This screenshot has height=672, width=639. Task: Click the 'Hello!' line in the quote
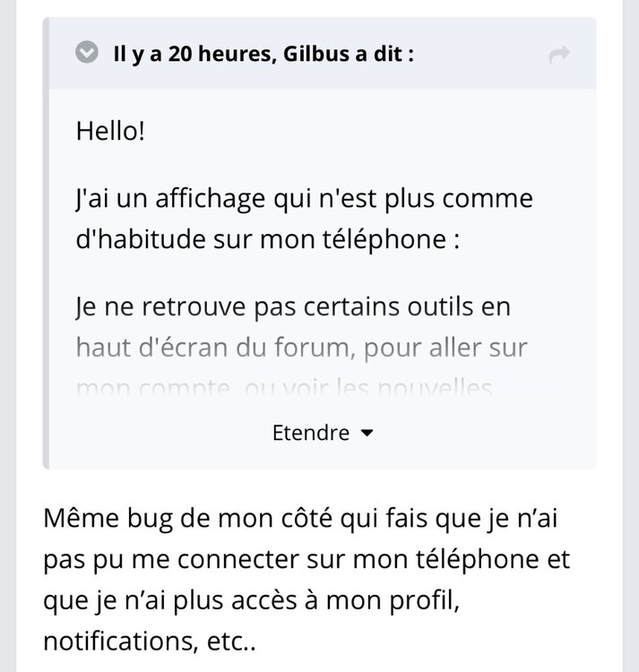click(x=110, y=132)
